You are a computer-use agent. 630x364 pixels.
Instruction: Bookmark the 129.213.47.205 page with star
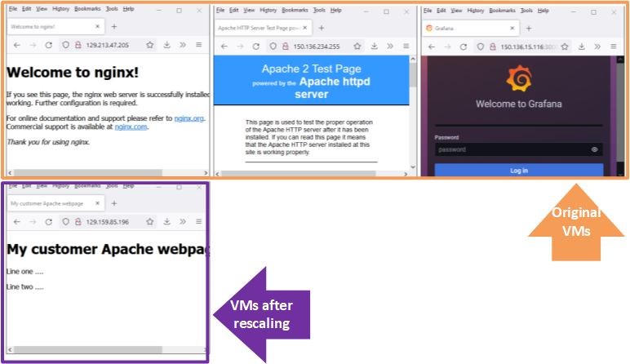pyautogui.click(x=150, y=45)
